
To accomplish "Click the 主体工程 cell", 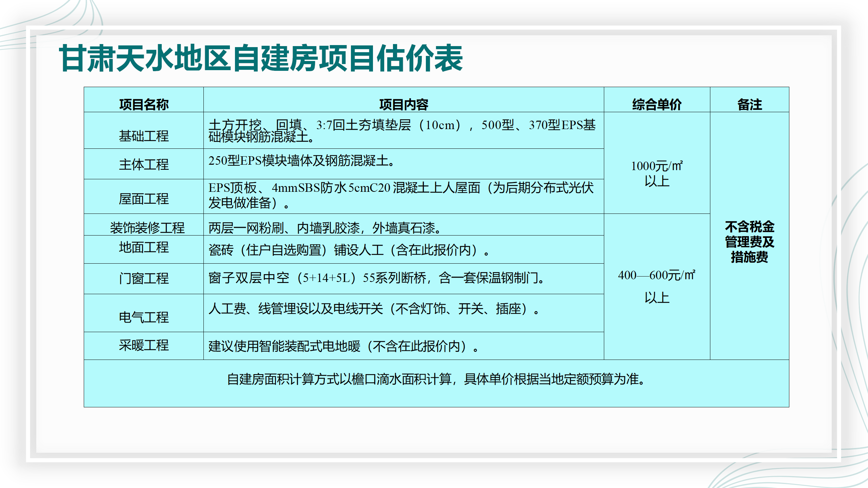I will click(x=144, y=164).
